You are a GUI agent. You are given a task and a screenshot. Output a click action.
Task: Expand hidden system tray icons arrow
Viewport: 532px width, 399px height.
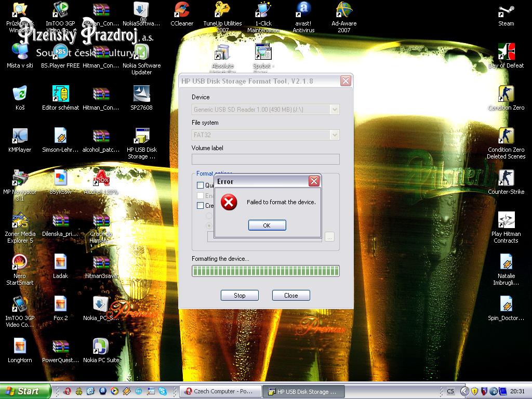(464, 391)
